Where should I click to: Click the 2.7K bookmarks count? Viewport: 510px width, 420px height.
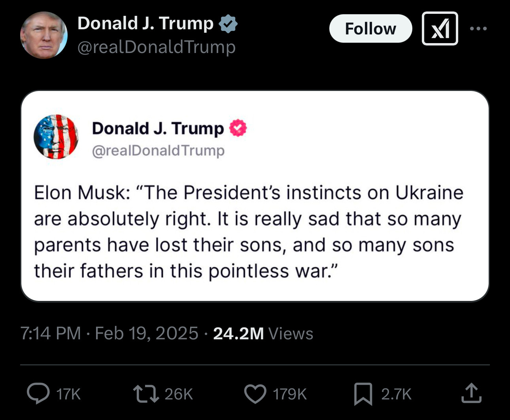click(x=396, y=394)
